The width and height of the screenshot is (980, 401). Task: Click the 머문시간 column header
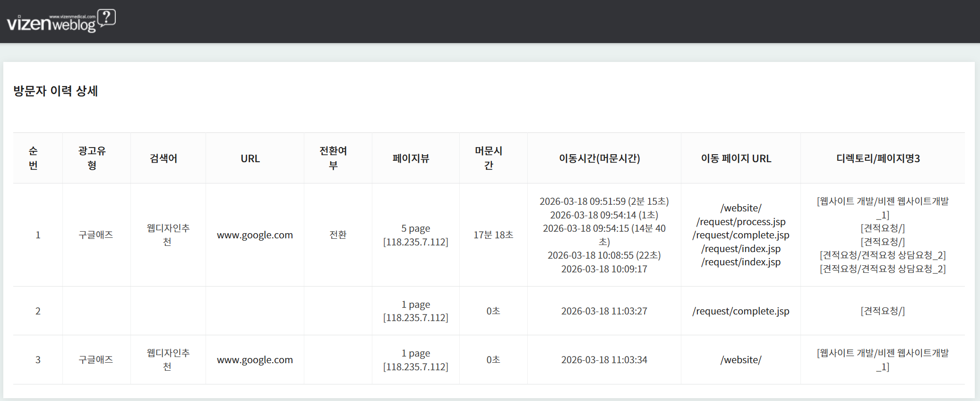click(x=489, y=158)
